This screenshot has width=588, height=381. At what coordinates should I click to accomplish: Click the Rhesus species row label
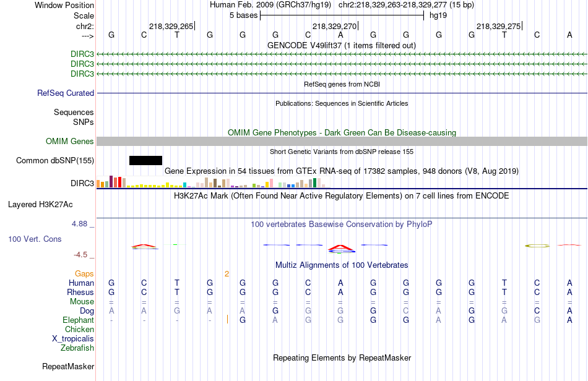(80, 292)
